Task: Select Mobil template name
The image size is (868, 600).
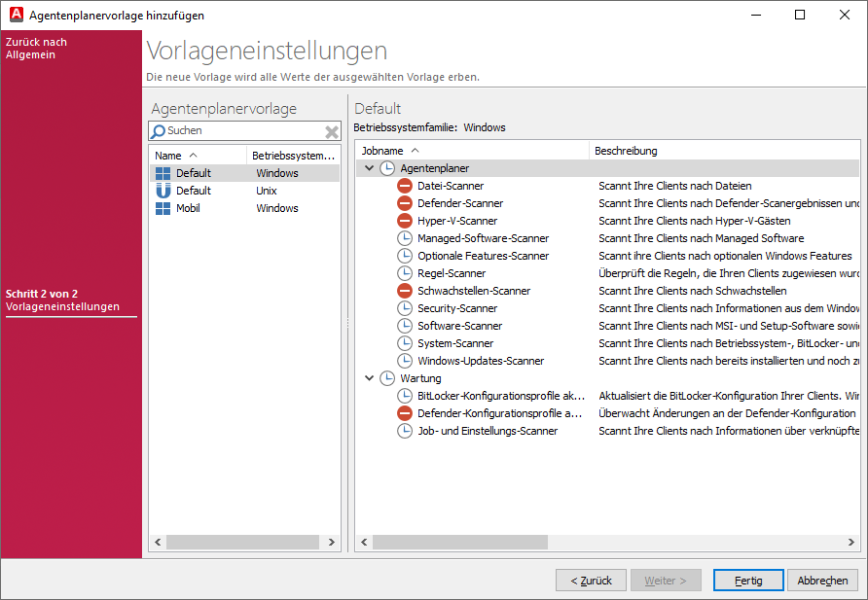Action: (x=188, y=208)
